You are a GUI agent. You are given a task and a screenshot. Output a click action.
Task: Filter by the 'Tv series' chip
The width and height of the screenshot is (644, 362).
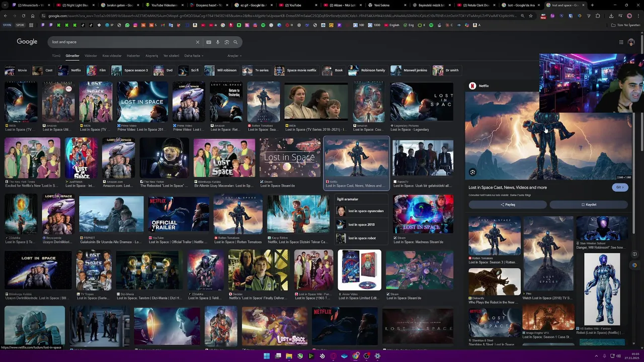click(256, 70)
